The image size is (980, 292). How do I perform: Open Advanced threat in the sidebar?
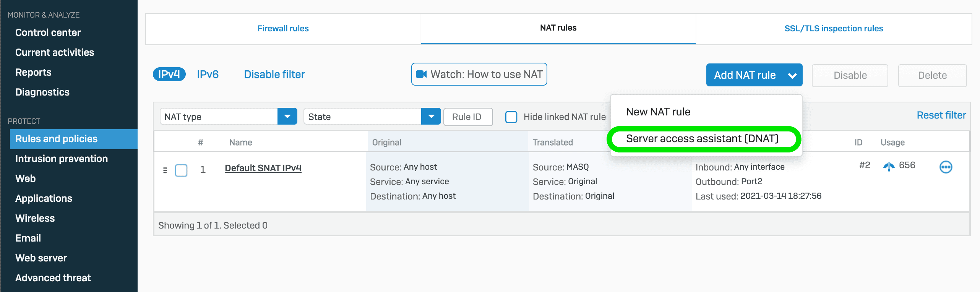[53, 278]
